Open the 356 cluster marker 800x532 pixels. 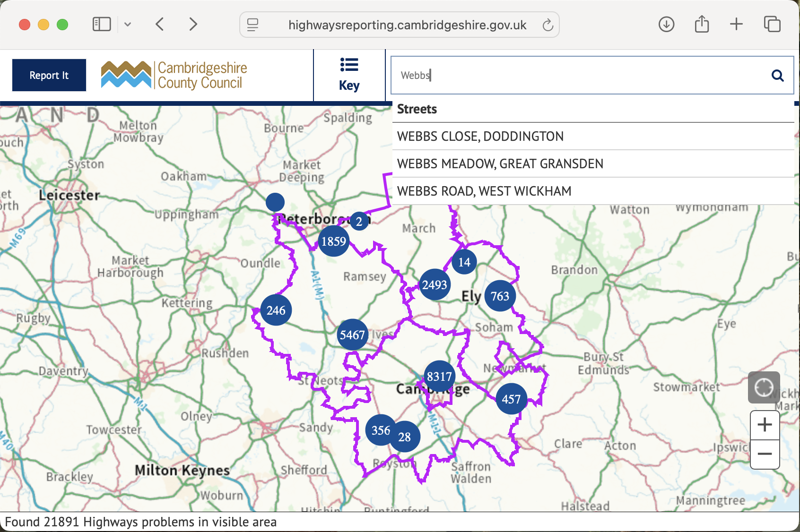pos(381,430)
